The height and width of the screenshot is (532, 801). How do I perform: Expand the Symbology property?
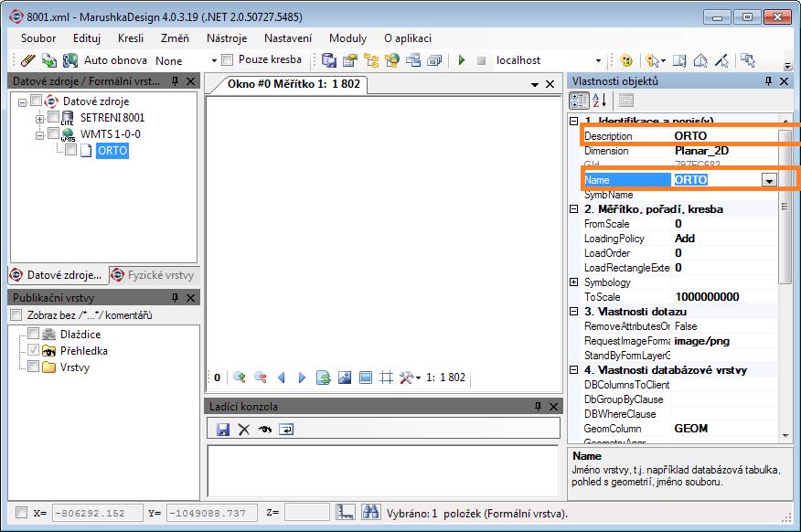[573, 282]
